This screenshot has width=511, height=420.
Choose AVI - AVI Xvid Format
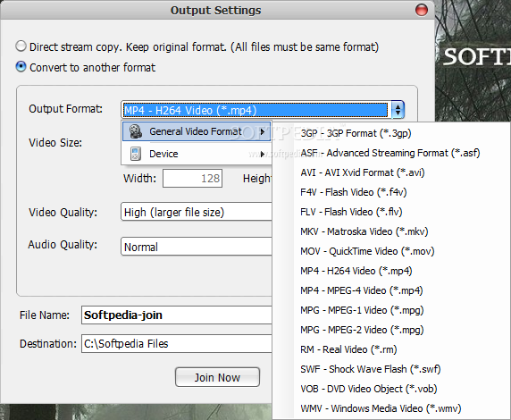coord(363,172)
